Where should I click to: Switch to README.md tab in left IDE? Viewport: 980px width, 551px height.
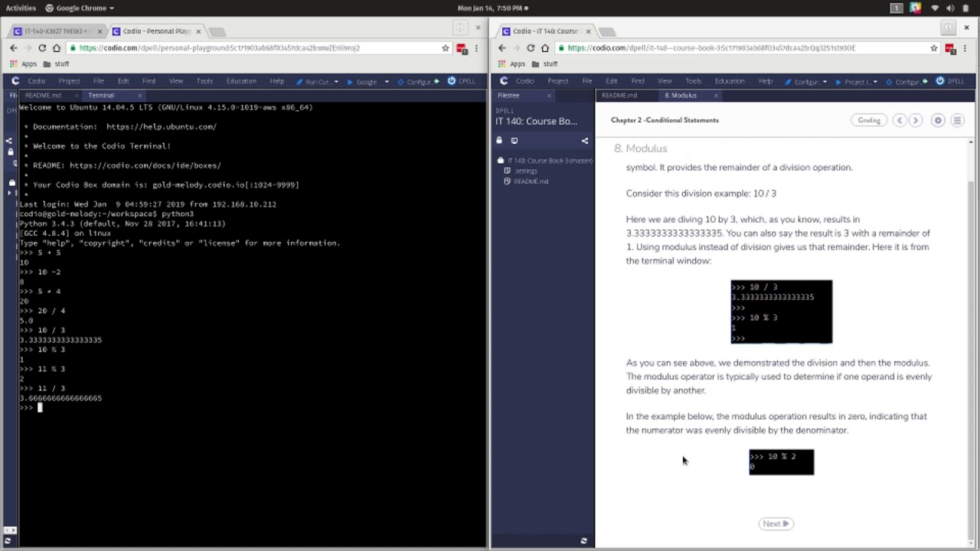click(x=43, y=96)
